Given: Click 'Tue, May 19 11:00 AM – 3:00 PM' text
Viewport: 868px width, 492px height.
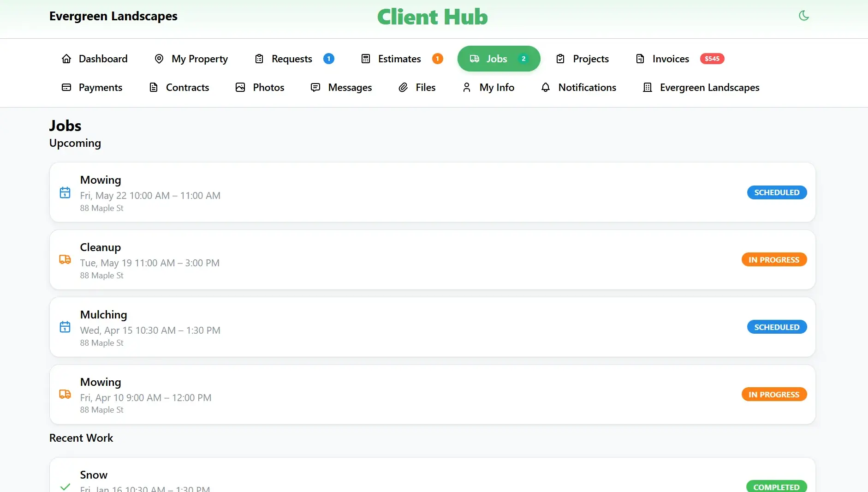Looking at the screenshot, I should (x=150, y=263).
